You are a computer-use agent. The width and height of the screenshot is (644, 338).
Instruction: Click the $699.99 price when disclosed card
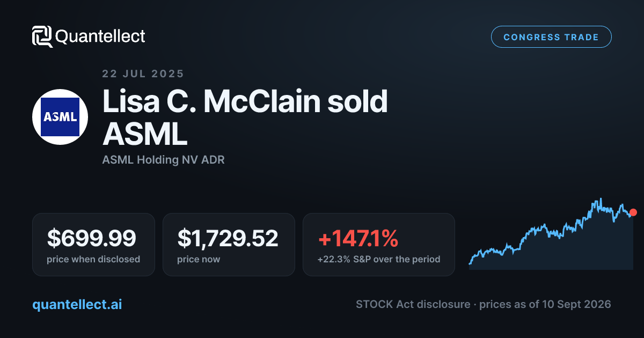click(x=93, y=245)
